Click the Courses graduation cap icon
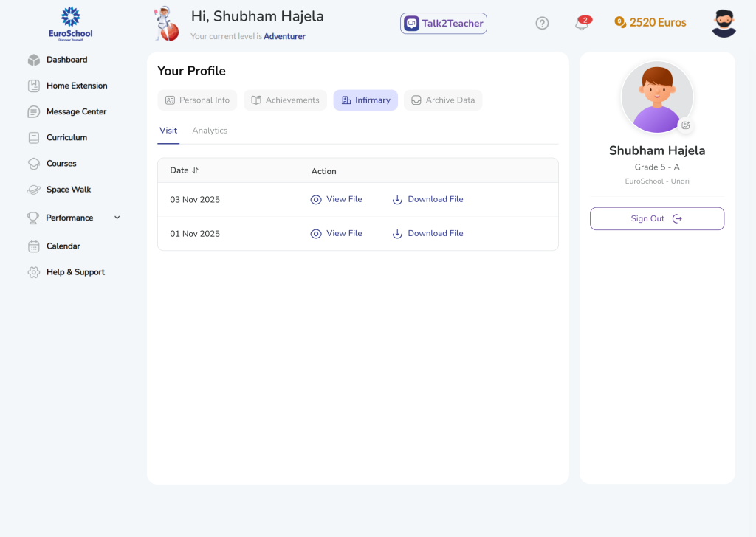Screen dimensions: 756x537 click(x=33, y=164)
